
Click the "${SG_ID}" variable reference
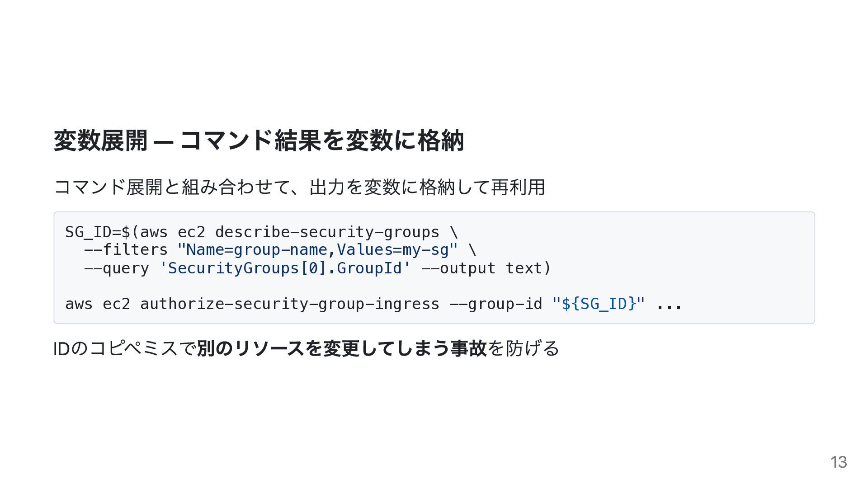click(598, 304)
